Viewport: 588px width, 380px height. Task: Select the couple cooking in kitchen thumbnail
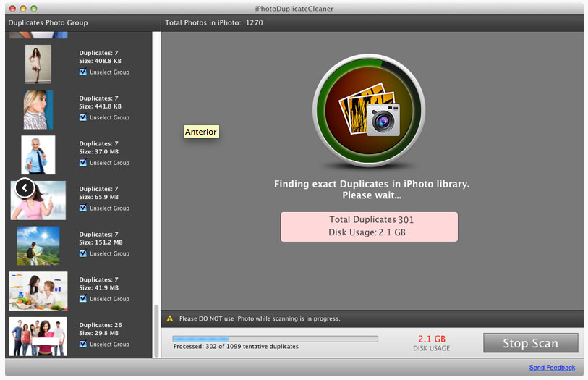[38, 291]
